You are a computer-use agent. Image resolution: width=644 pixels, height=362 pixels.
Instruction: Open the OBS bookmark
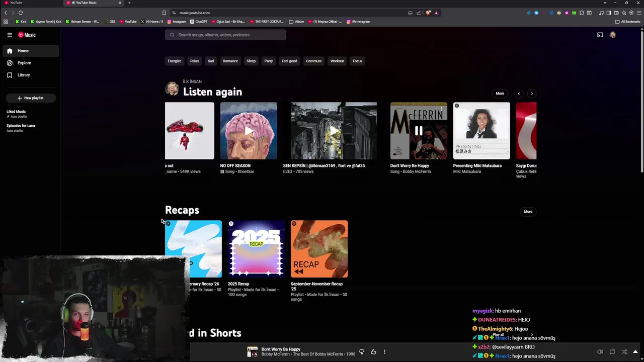[110, 22]
